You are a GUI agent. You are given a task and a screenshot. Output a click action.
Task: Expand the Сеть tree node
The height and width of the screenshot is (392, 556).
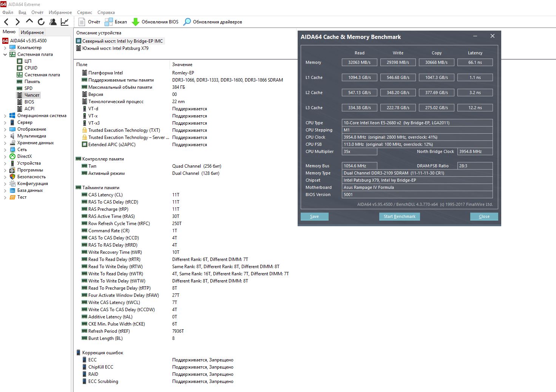[5, 150]
